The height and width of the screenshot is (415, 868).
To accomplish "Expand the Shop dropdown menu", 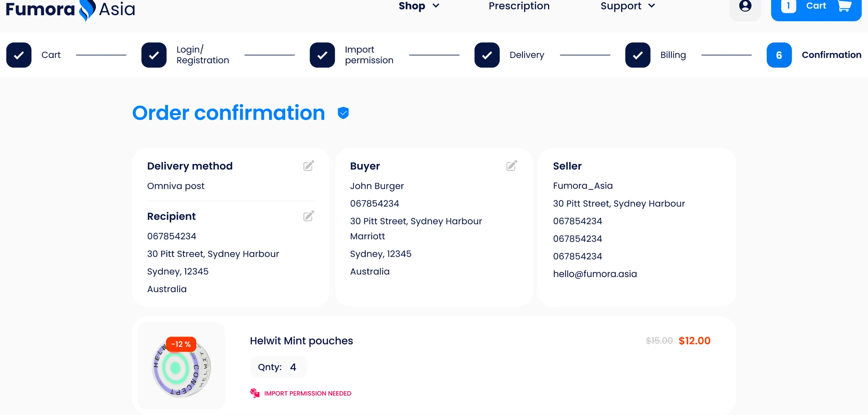I will 419,6.
